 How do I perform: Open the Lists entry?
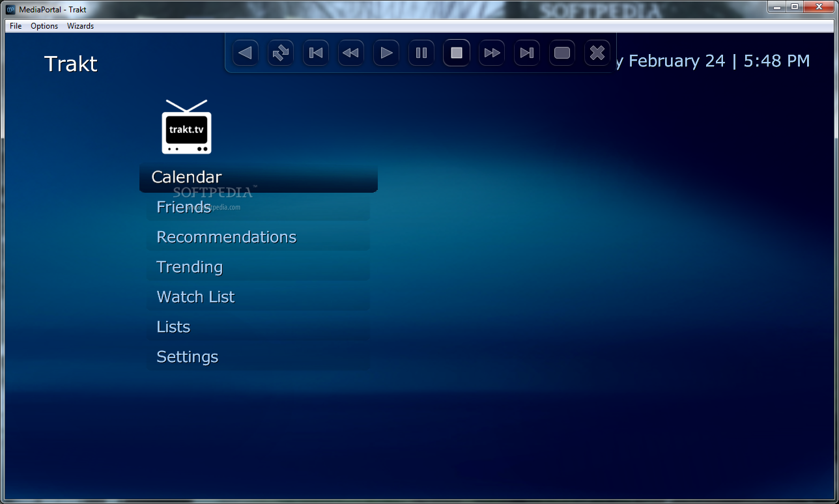[259, 327]
